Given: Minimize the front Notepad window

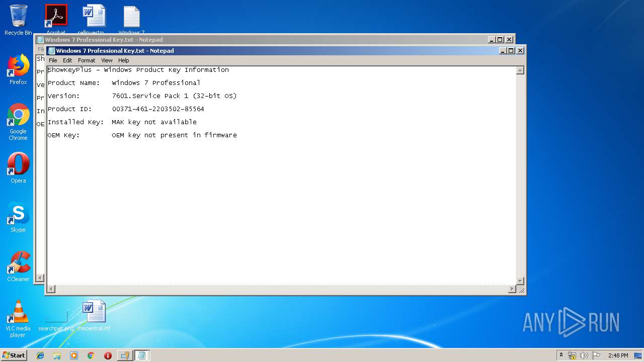Looking at the screenshot, I should coord(503,51).
